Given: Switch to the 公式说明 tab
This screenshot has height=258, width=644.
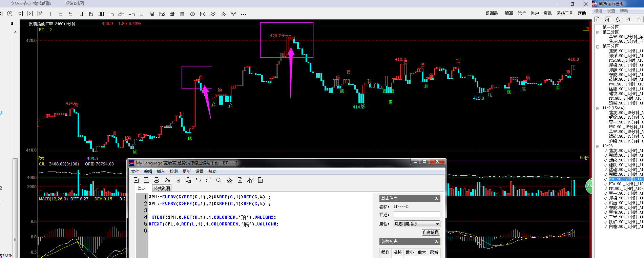Looking at the screenshot, I should click(x=162, y=188).
